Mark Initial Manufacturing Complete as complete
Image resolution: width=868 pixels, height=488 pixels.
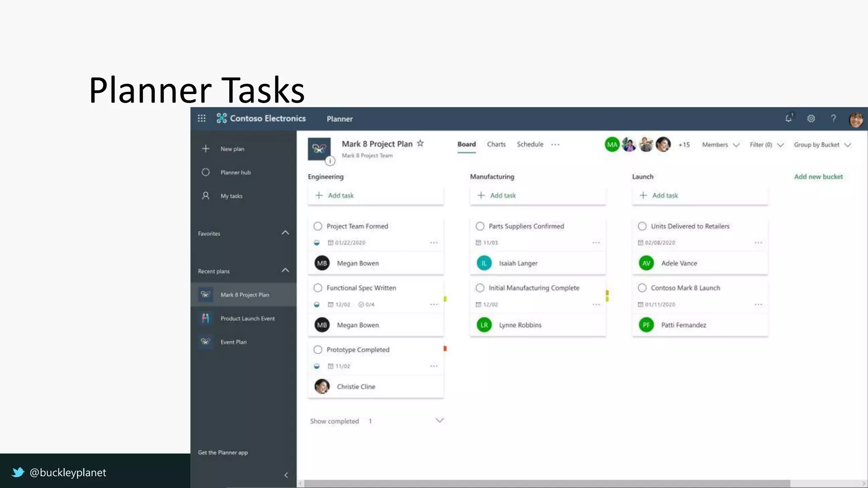click(480, 288)
